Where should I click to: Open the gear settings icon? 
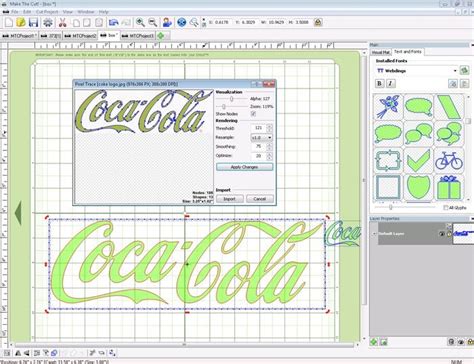click(x=48, y=23)
